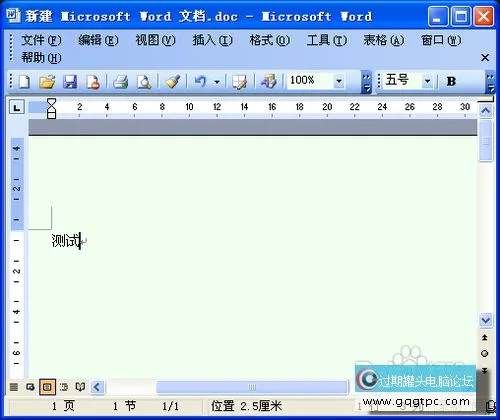Click the left indent square marker
Viewport: 500px width, 420px height.
point(51,116)
